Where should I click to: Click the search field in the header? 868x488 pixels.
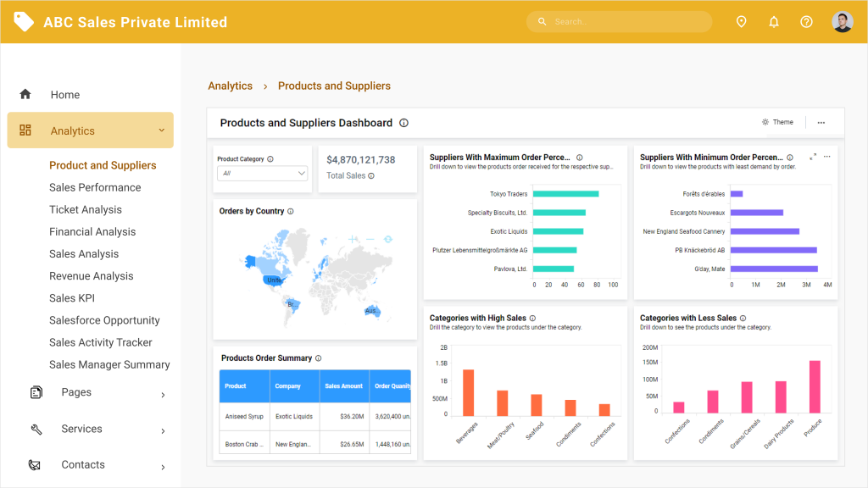[x=619, y=21]
